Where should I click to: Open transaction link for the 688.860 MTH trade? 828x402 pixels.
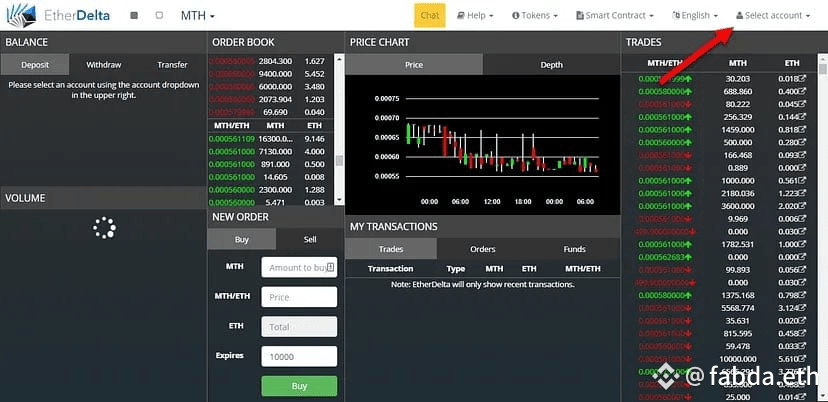tap(803, 91)
